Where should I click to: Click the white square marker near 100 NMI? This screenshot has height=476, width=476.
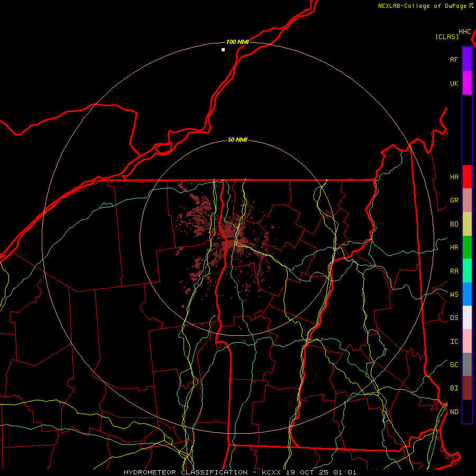point(223,50)
